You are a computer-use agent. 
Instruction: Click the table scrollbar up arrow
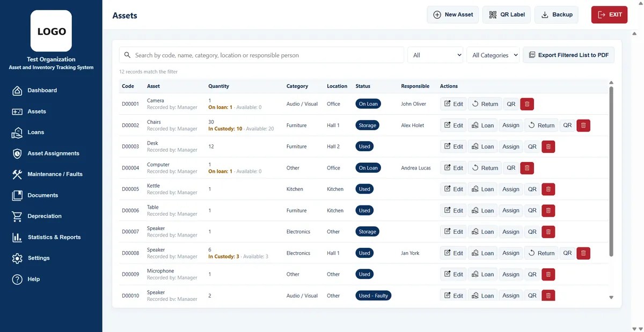pyautogui.click(x=611, y=83)
